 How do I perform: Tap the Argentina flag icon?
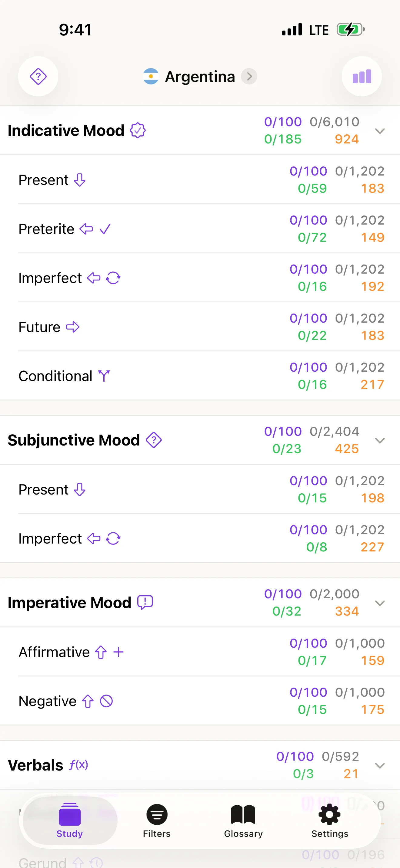[151, 77]
